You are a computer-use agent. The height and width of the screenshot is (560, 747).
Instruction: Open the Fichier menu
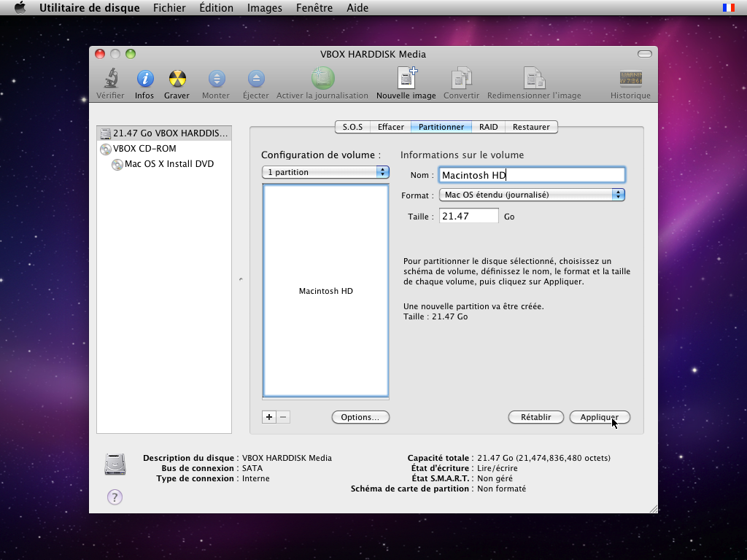(x=169, y=8)
